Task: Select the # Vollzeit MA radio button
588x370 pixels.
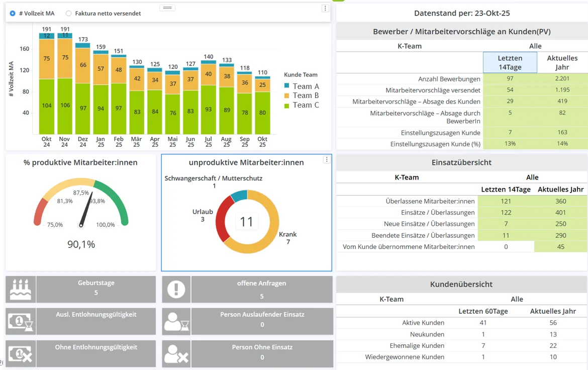Action: 12,13
